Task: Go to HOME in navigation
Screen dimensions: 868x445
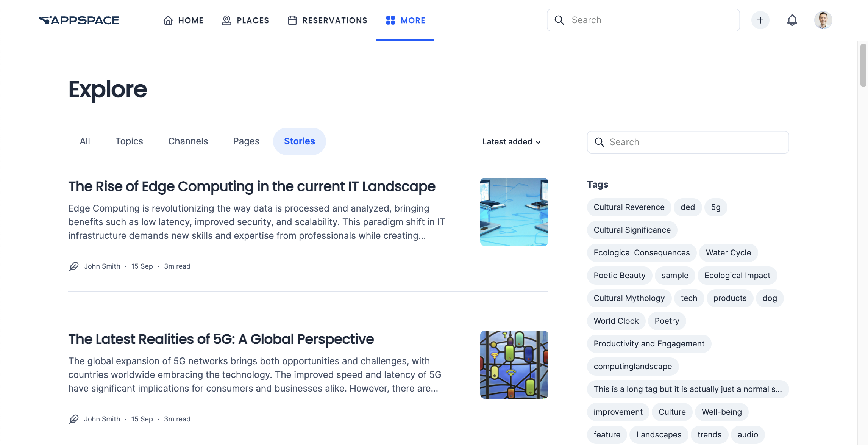Action: [183, 20]
